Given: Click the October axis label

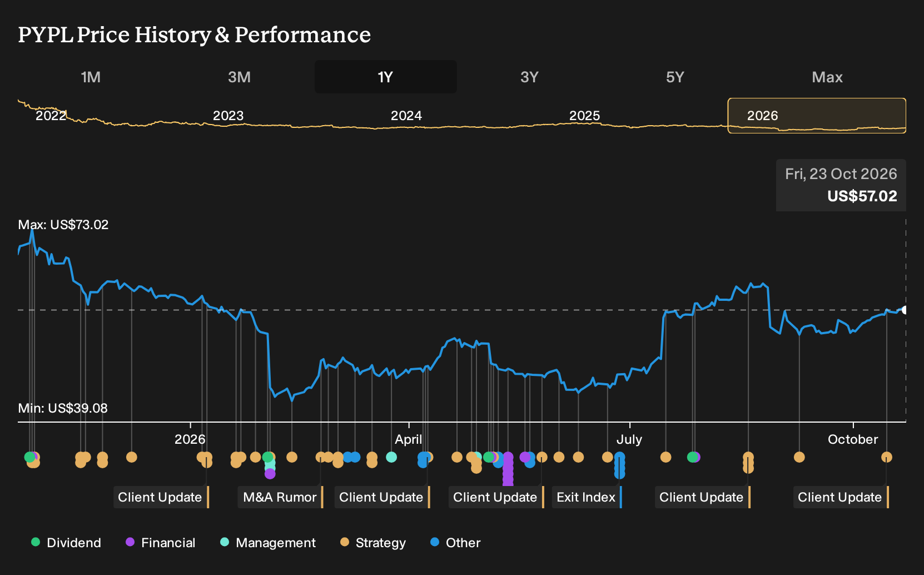Looking at the screenshot, I should (x=853, y=439).
